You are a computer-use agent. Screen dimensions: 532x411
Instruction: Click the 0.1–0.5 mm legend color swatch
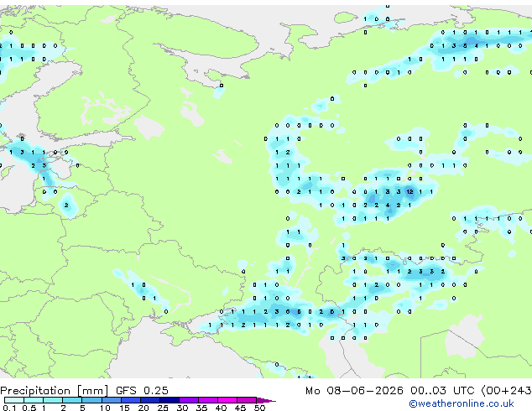[14, 400]
